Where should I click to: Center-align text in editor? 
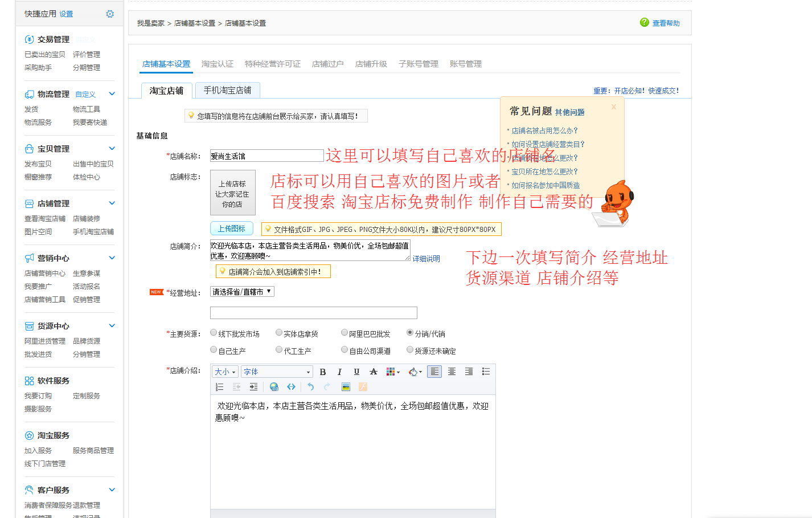[452, 372]
